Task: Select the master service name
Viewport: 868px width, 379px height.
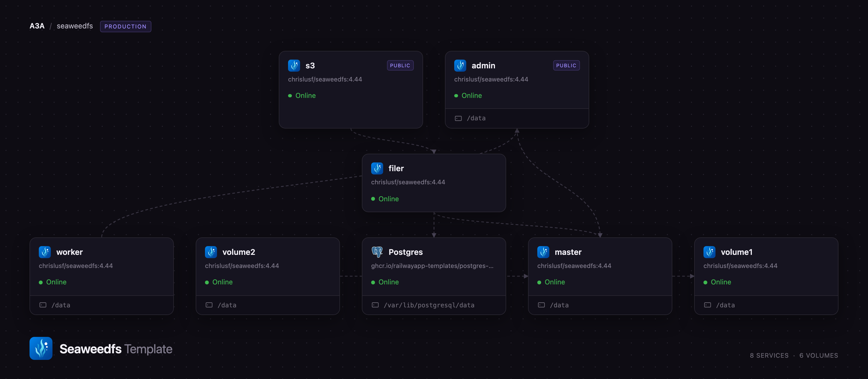Action: pyautogui.click(x=568, y=252)
